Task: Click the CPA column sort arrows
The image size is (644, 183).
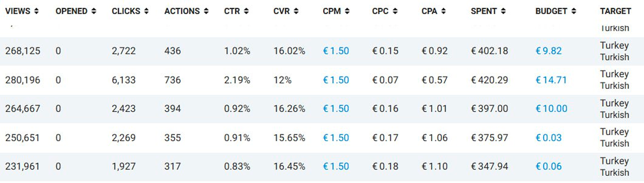Action: tap(443, 11)
